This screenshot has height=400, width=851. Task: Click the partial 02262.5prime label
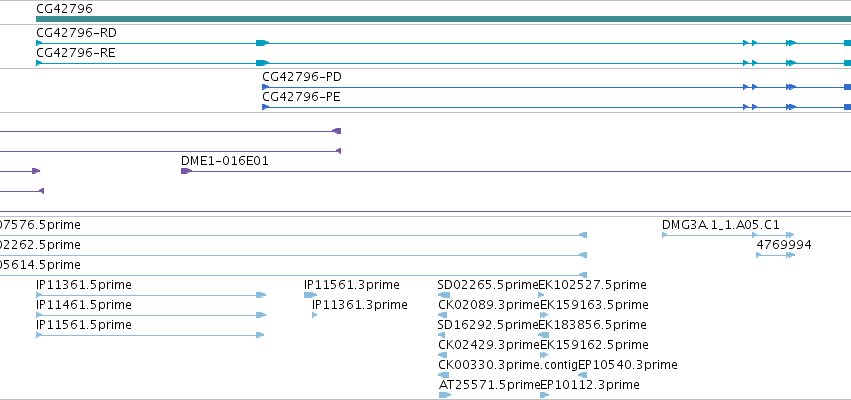pyautogui.click(x=40, y=245)
